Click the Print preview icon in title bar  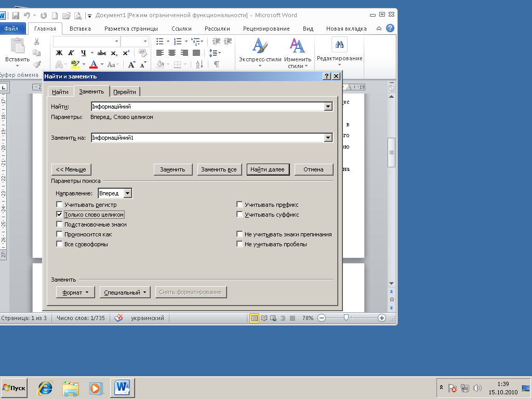tap(78, 15)
